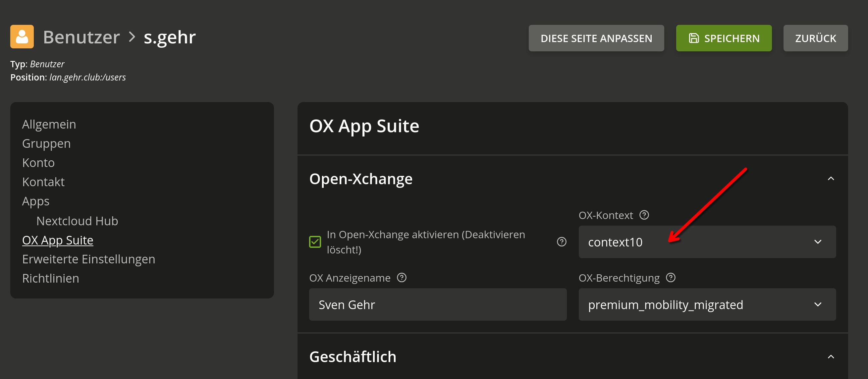Collapse the Open-Xchange section chevron
The height and width of the screenshot is (379, 868).
point(831,179)
